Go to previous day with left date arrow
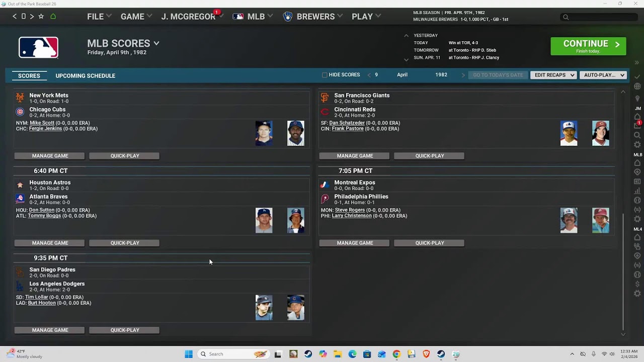Image resolution: width=644 pixels, height=362 pixels. [x=369, y=75]
